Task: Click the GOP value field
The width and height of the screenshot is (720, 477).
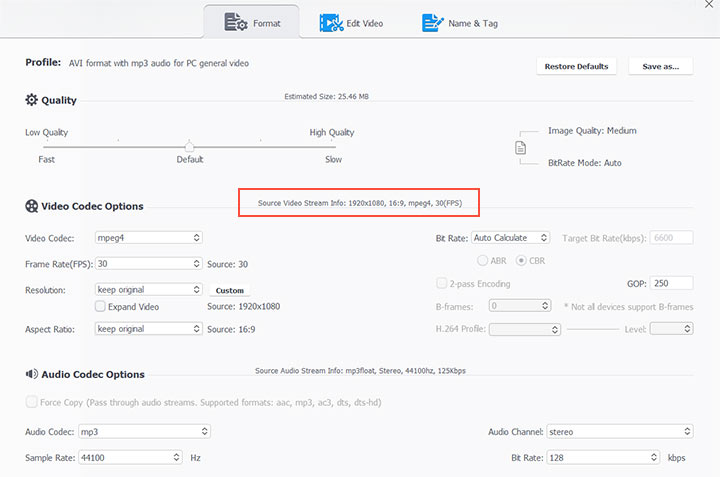Action: click(671, 283)
